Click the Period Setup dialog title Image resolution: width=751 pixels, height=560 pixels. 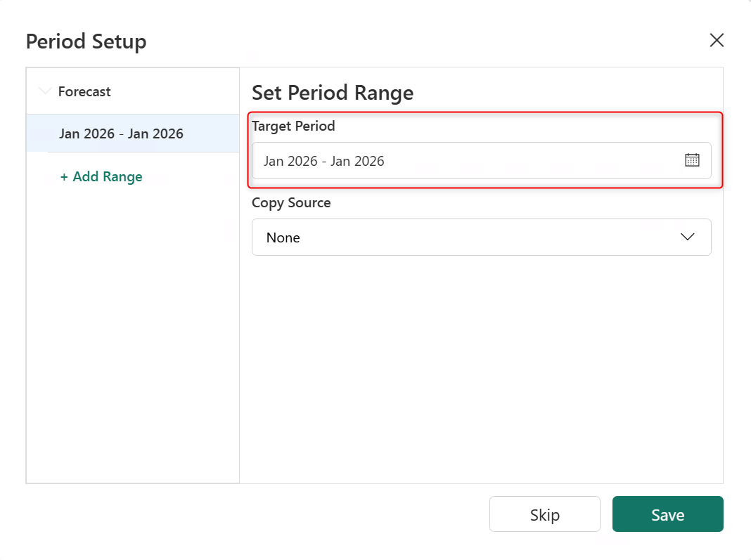coord(86,41)
